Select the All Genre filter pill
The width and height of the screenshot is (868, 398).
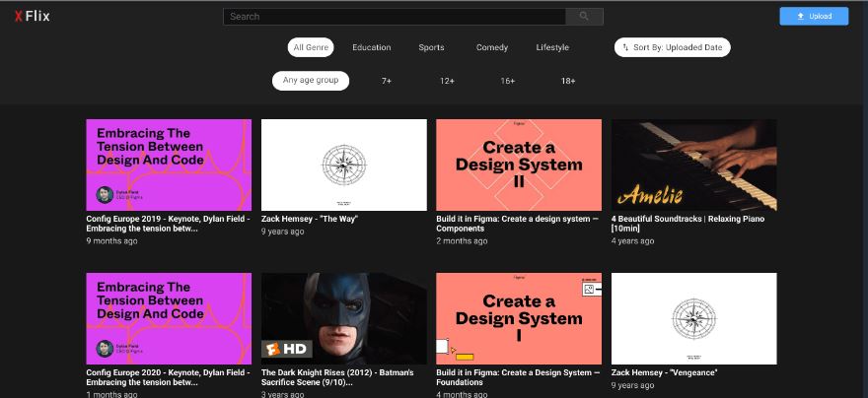(x=311, y=47)
